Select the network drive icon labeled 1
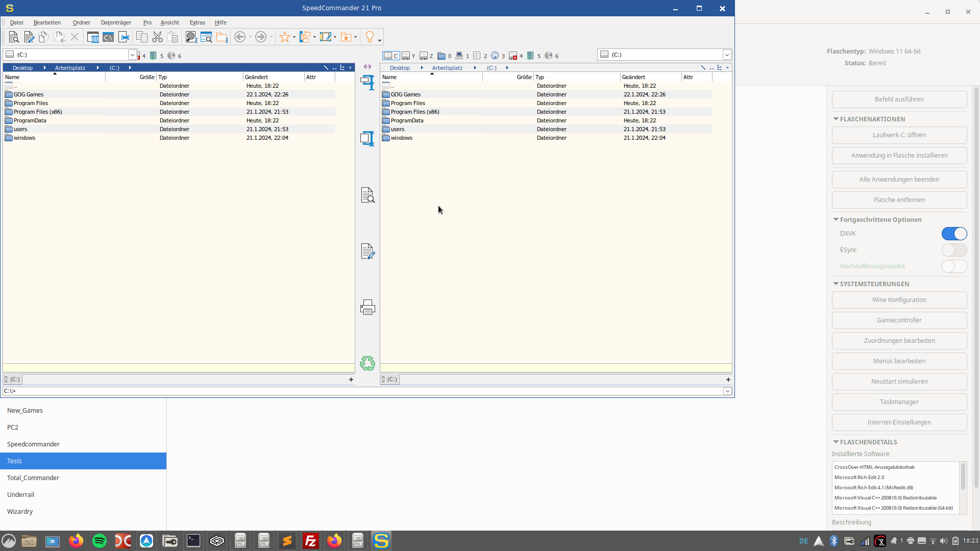 tap(460, 56)
